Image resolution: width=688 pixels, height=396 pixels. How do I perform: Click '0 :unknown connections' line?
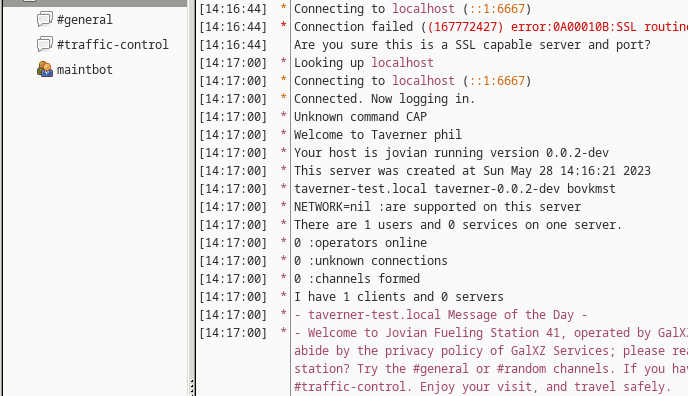point(371,260)
